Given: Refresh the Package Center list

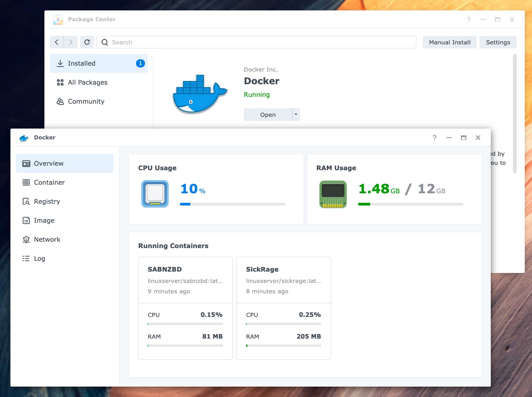Looking at the screenshot, I should click(x=87, y=42).
